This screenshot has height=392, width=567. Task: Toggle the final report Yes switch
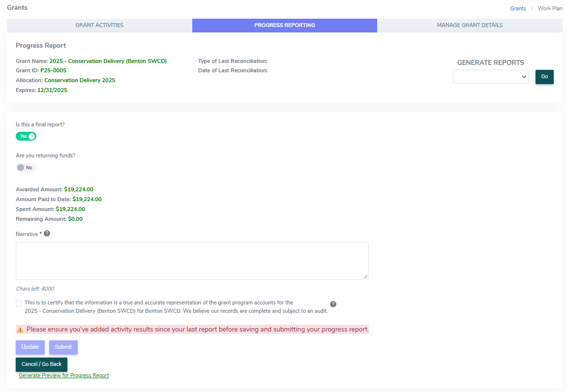(x=26, y=136)
